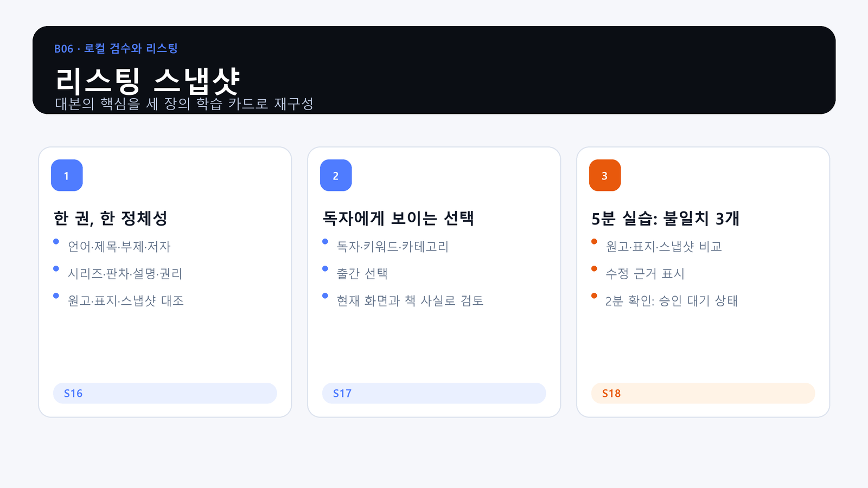Screen dimensions: 868x488
Task: Select the S18 orange pill tag
Action: (703, 393)
